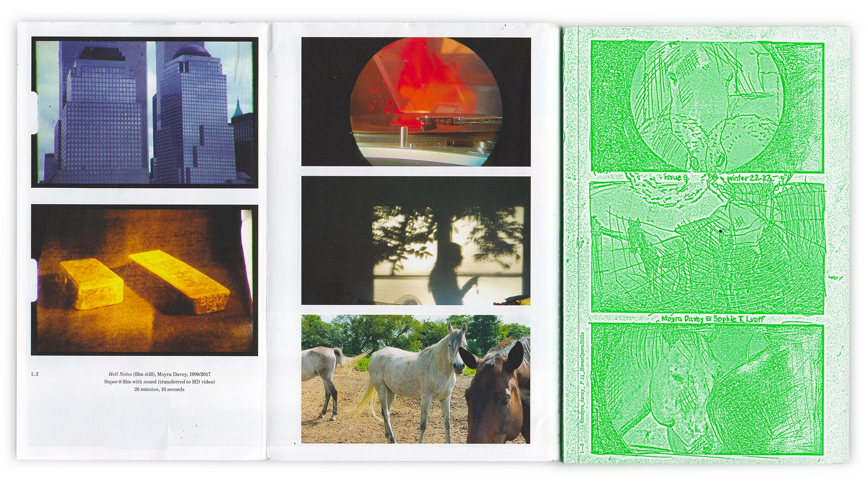
Task: Click the white and brown horses photo
Action: (416, 379)
